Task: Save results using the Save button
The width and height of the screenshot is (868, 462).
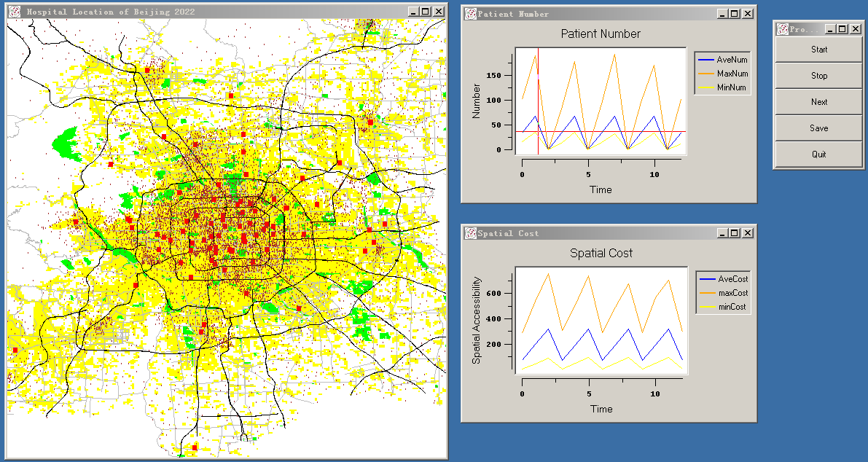Action: (x=819, y=128)
